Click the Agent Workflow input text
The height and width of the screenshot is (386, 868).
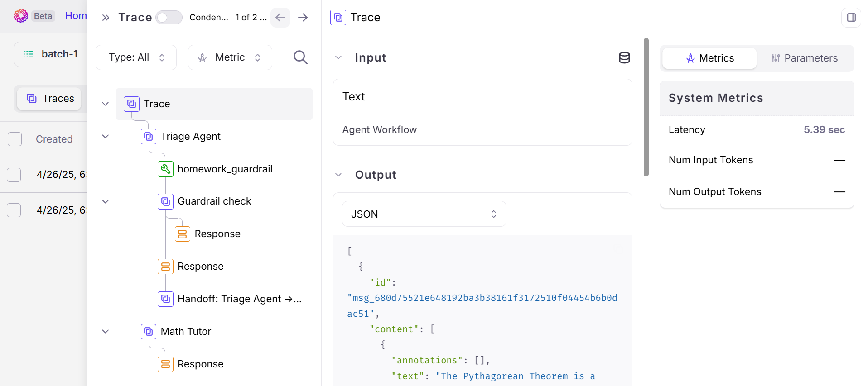coord(380,130)
